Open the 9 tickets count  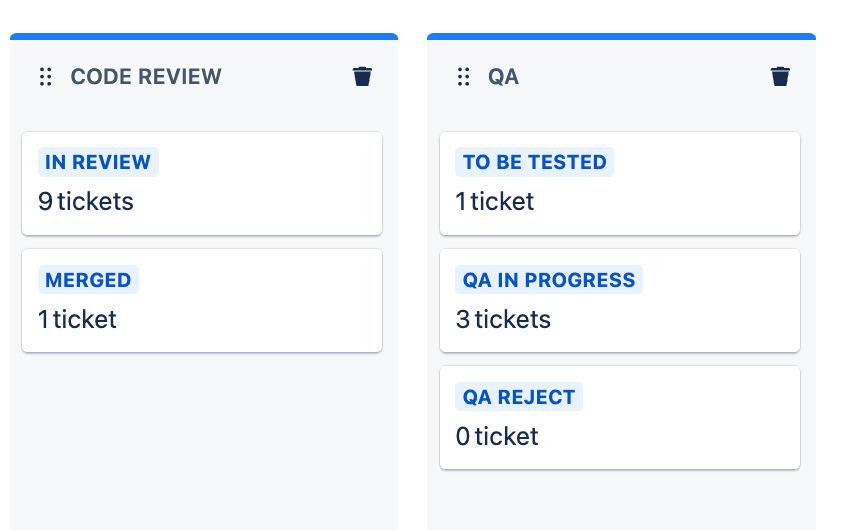click(86, 202)
